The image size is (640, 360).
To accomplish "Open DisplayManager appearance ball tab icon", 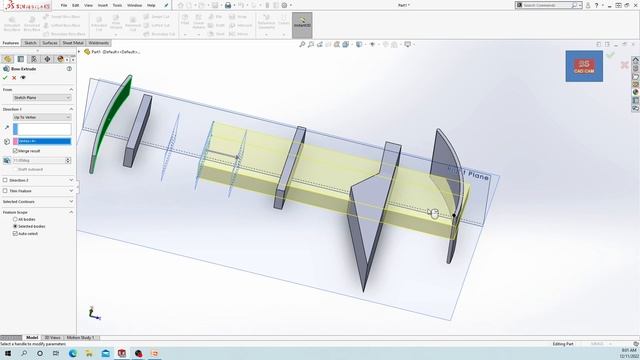I will point(60,59).
